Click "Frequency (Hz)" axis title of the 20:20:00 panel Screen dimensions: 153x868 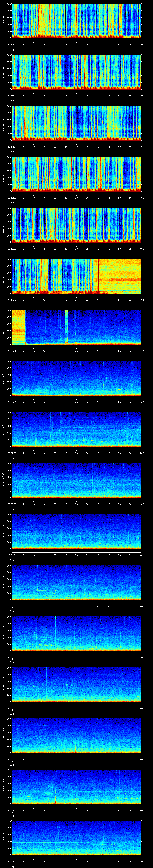point(3,327)
